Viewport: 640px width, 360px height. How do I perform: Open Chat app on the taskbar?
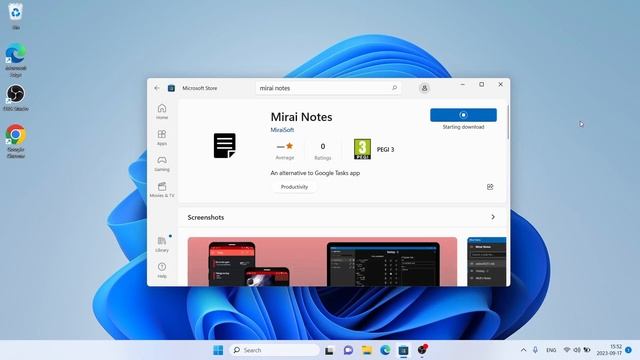pyautogui.click(x=348, y=350)
